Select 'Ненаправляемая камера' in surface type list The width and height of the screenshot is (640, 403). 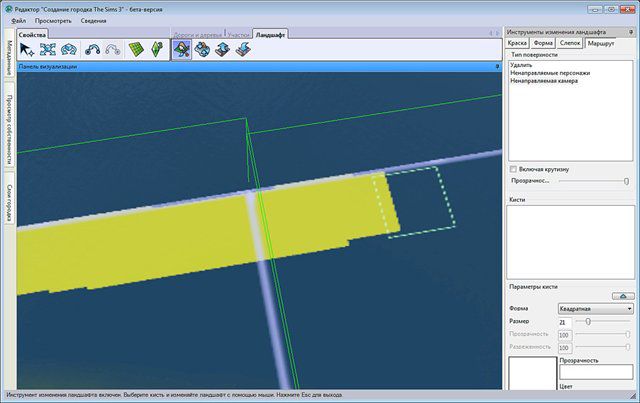click(545, 80)
